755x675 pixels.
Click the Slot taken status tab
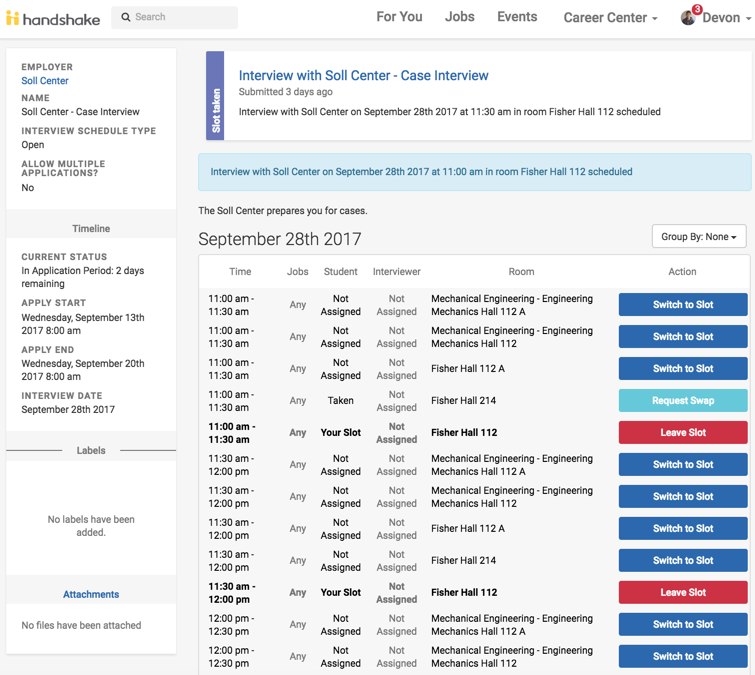[215, 96]
